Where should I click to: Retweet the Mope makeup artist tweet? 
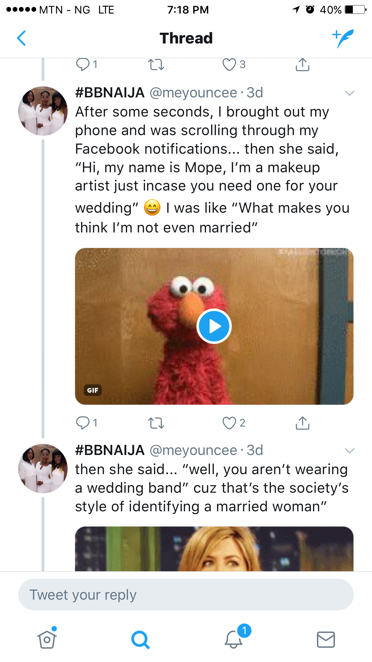(156, 423)
